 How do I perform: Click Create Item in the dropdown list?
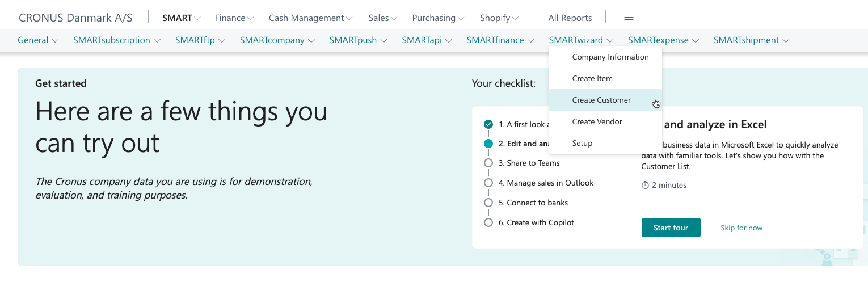click(592, 78)
